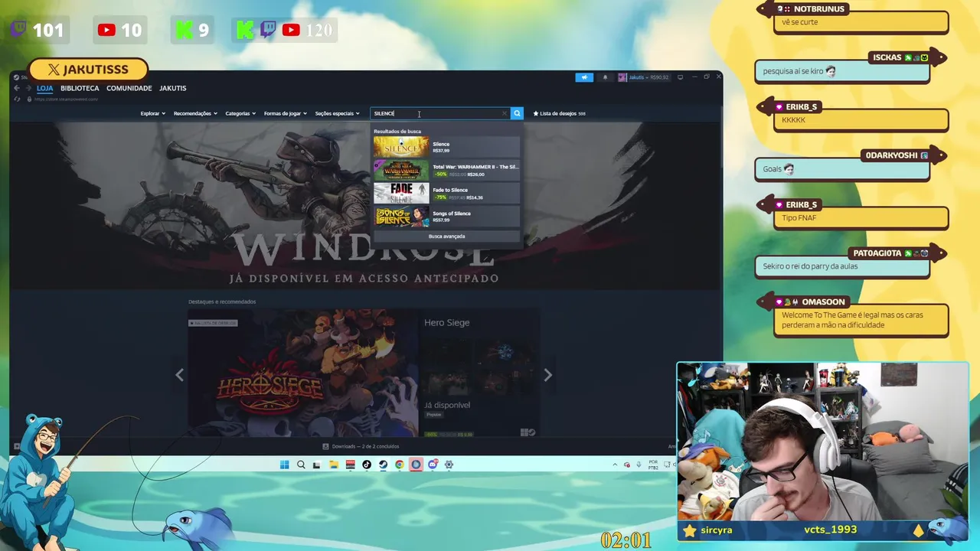Image resolution: width=980 pixels, height=551 pixels.
Task: Show previous featured game with left arrow
Action: [x=179, y=375]
